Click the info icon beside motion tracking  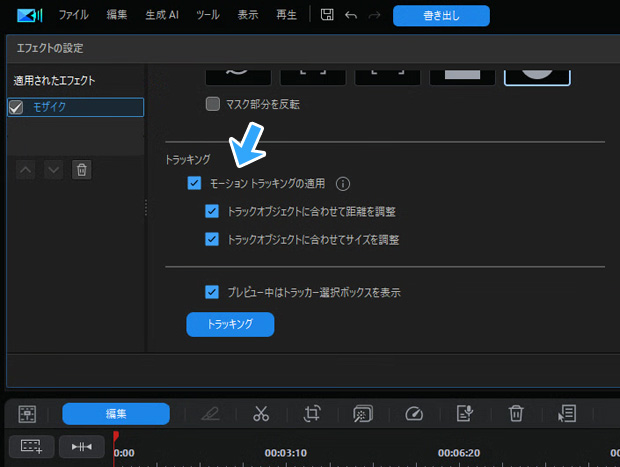point(343,184)
